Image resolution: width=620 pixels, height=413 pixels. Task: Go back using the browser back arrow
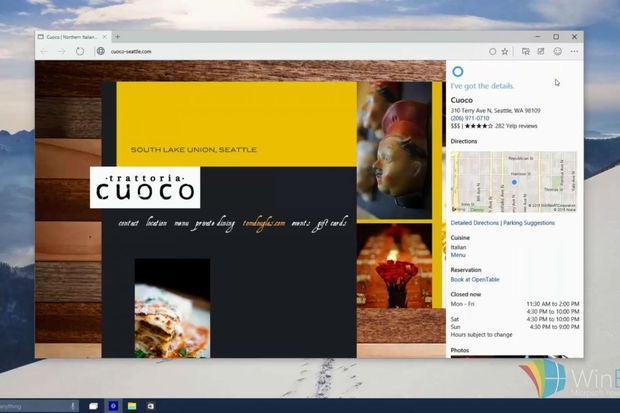coord(44,51)
